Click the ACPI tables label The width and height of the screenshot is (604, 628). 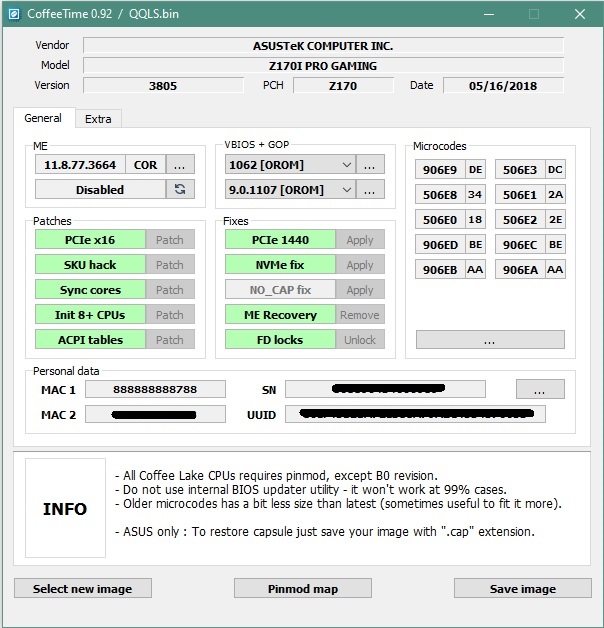[x=90, y=339]
